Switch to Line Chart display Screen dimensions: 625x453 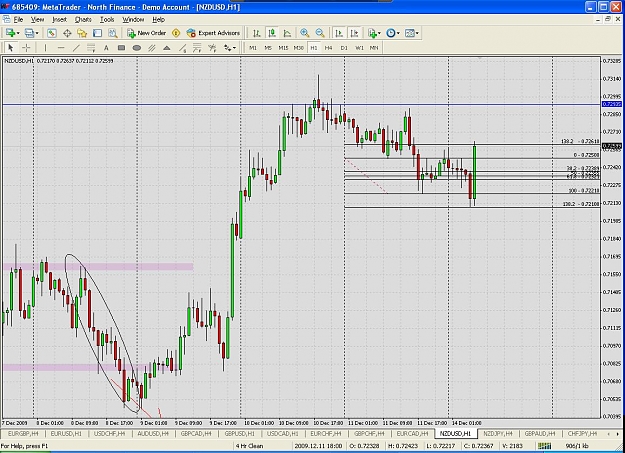287,33
